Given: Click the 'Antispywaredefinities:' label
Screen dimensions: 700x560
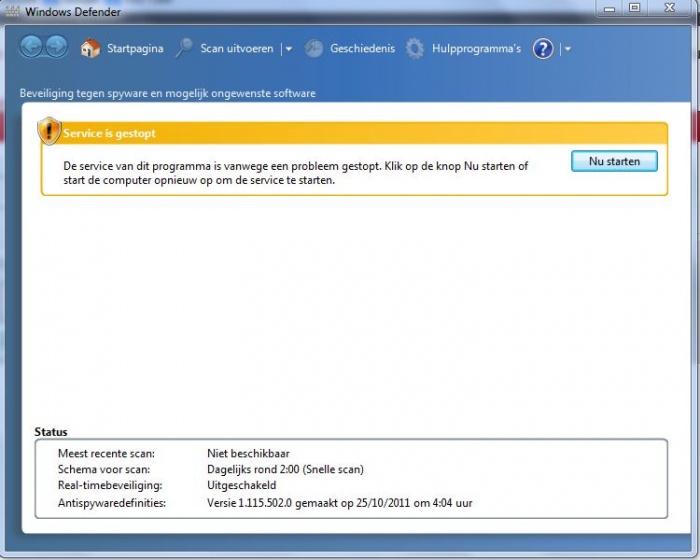Looking at the screenshot, I should (x=112, y=503).
